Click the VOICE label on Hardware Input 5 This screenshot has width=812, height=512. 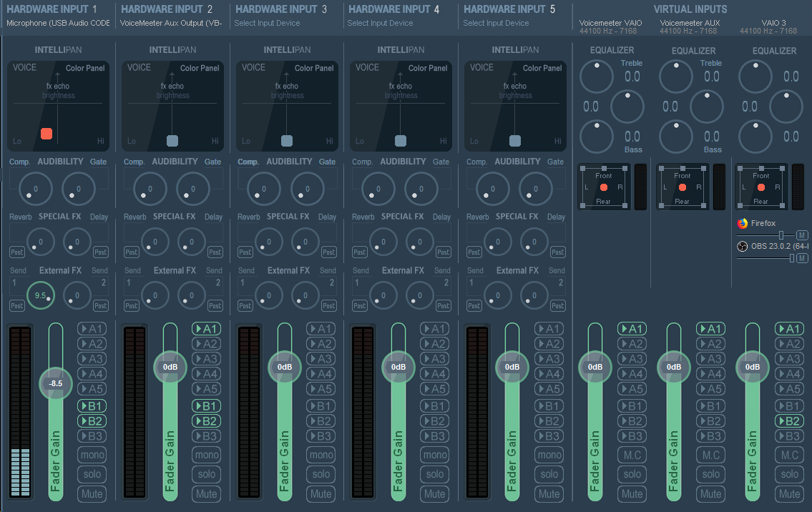click(x=481, y=67)
